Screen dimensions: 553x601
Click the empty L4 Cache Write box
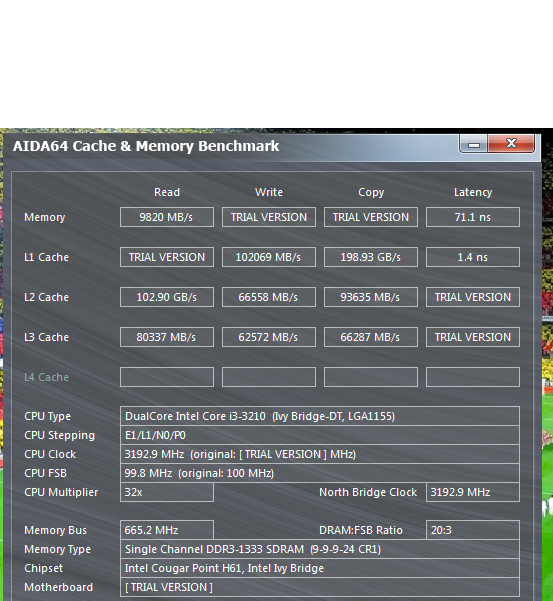pyautogui.click(x=269, y=377)
